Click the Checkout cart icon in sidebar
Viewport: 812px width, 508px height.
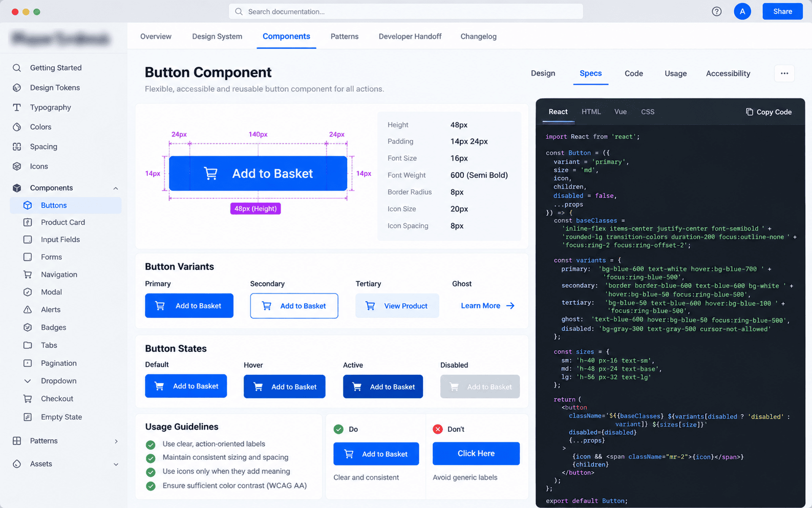28,398
